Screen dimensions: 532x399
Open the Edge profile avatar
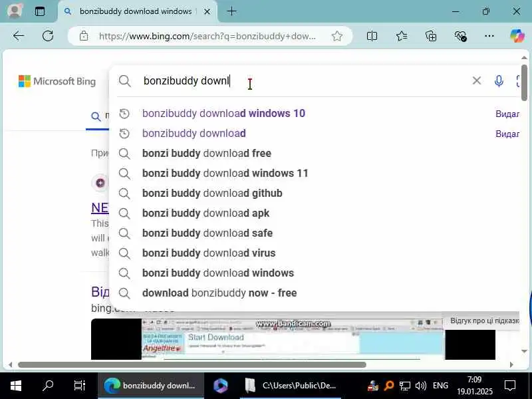pos(15,11)
